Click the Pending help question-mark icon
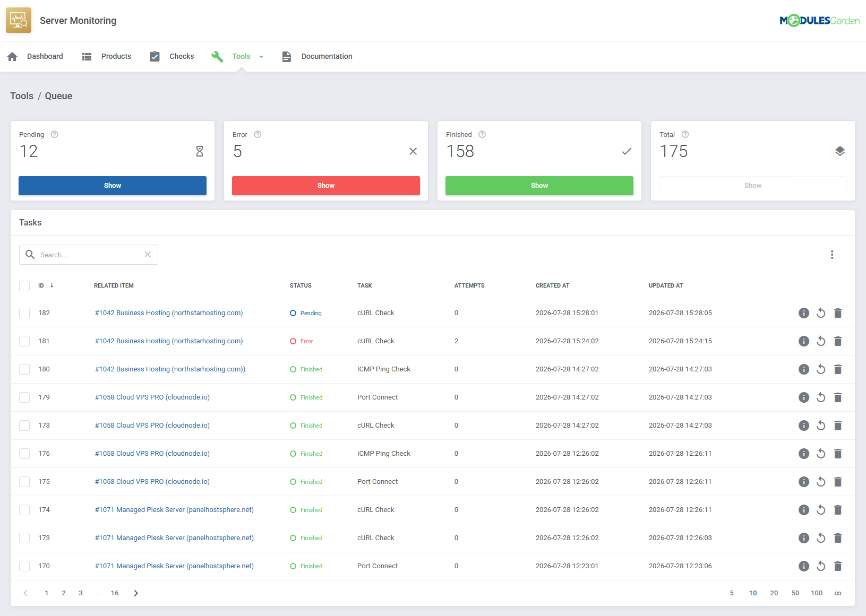866x616 pixels. click(x=54, y=134)
